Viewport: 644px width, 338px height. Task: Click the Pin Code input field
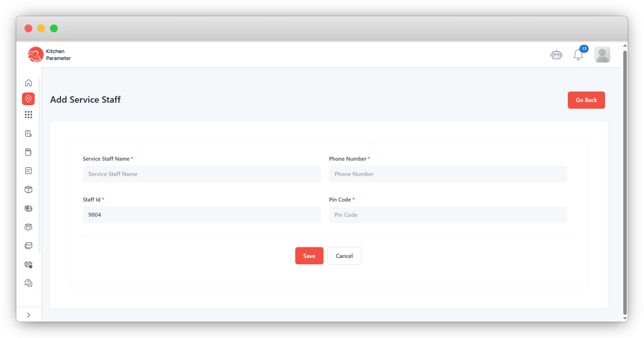pyautogui.click(x=447, y=215)
